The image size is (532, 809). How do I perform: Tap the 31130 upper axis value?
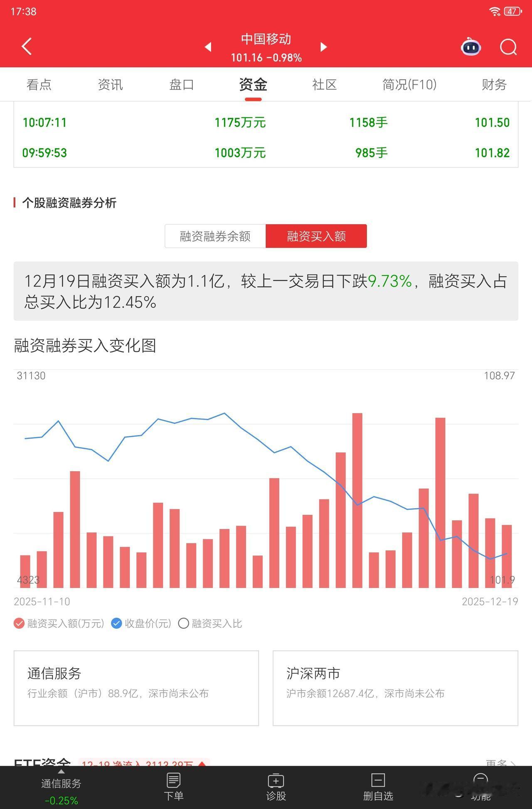click(31, 376)
